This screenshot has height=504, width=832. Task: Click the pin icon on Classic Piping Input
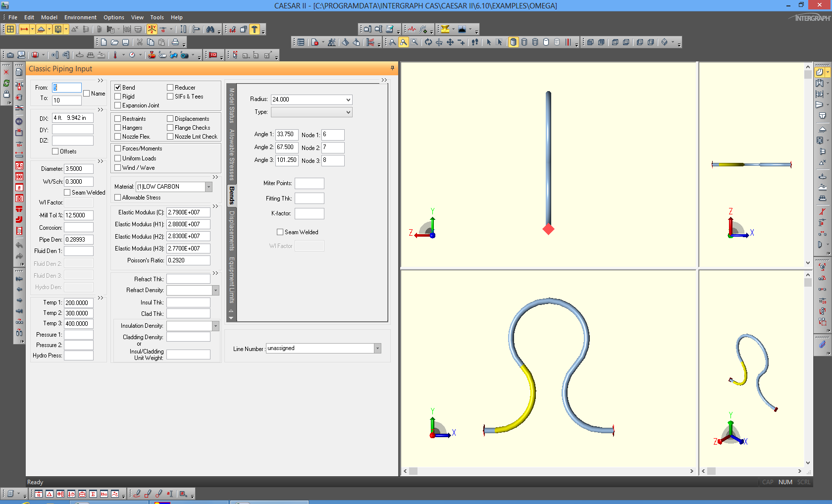point(392,68)
